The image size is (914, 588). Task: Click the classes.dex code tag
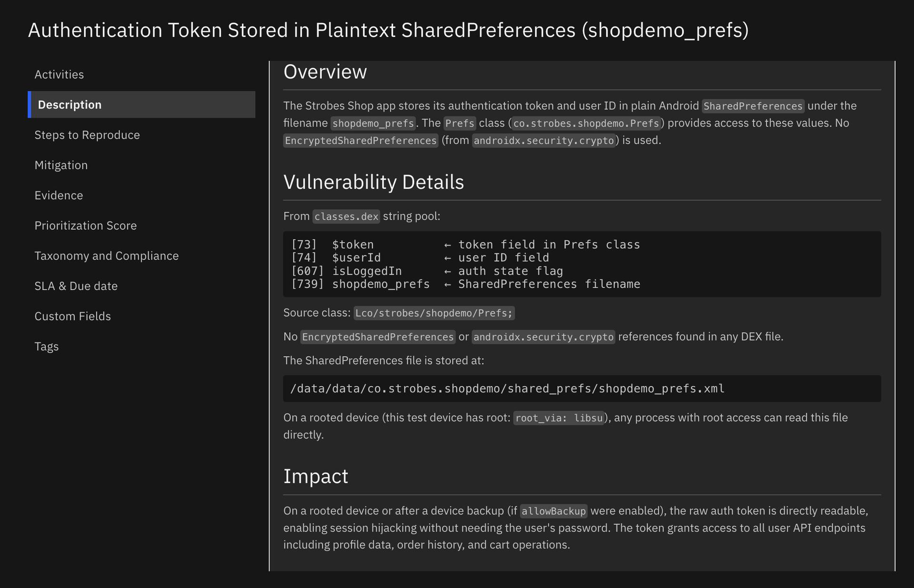click(346, 216)
